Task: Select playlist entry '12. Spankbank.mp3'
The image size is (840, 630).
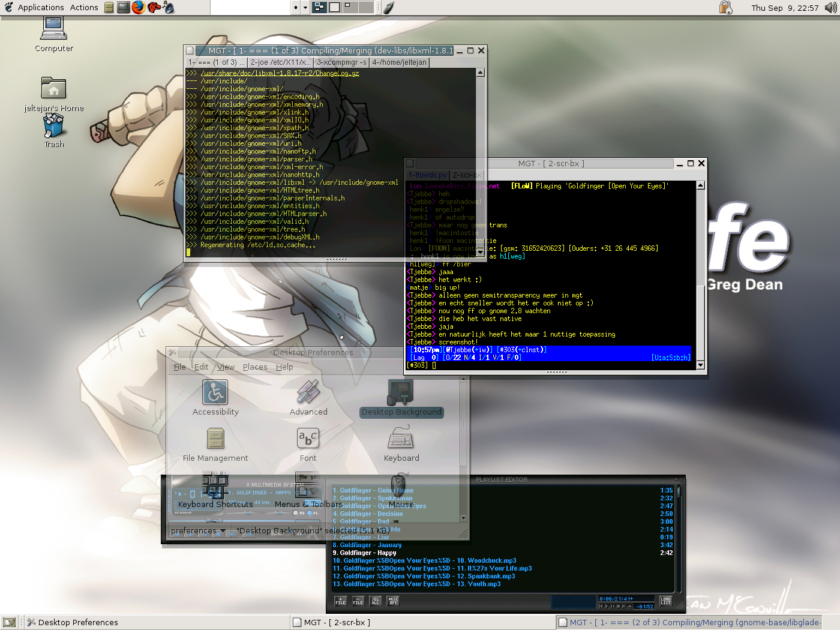Action: (x=503, y=576)
